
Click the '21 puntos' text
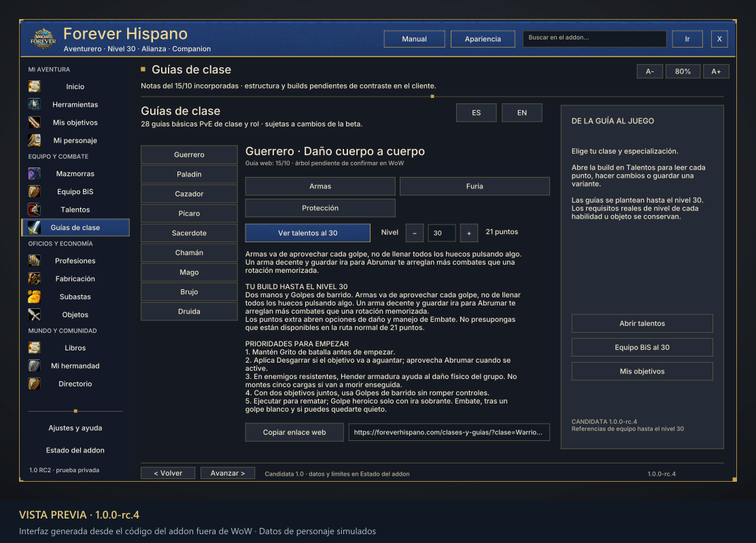pyautogui.click(x=502, y=231)
